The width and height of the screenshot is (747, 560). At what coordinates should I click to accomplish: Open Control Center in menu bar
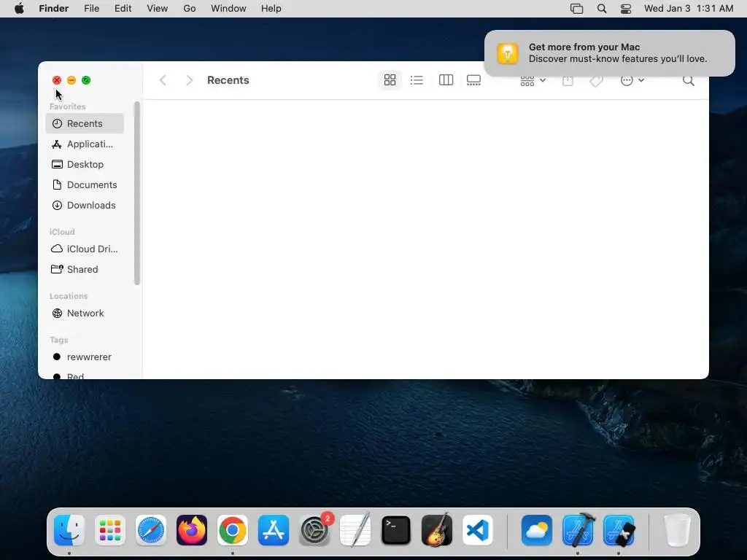tap(626, 9)
